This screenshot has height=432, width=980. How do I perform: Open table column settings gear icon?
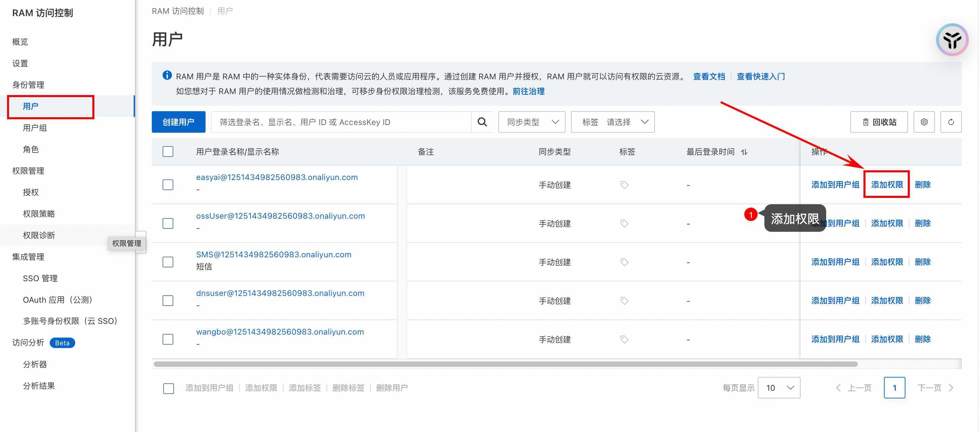[x=924, y=122]
